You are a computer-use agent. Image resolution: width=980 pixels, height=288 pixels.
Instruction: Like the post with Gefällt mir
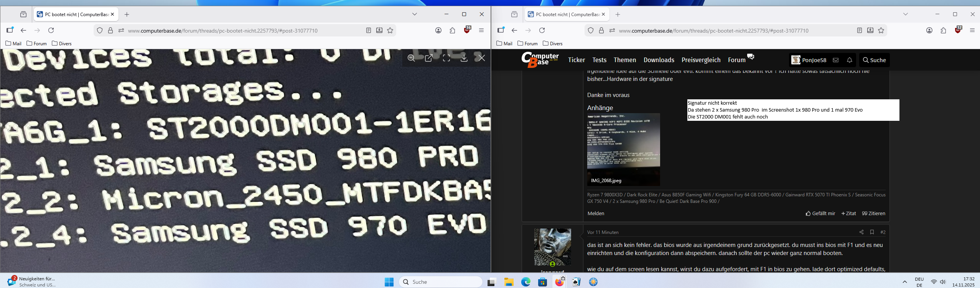coord(820,214)
